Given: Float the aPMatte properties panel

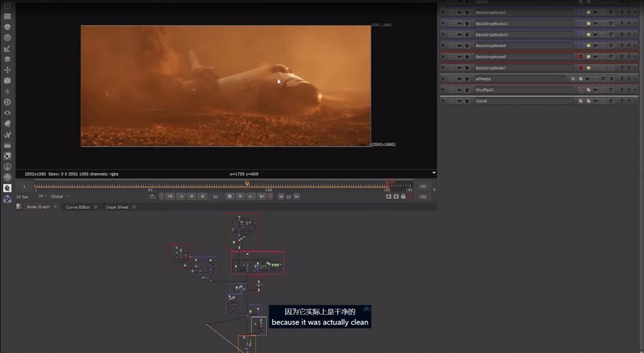Looking at the screenshot, I should (629, 79).
